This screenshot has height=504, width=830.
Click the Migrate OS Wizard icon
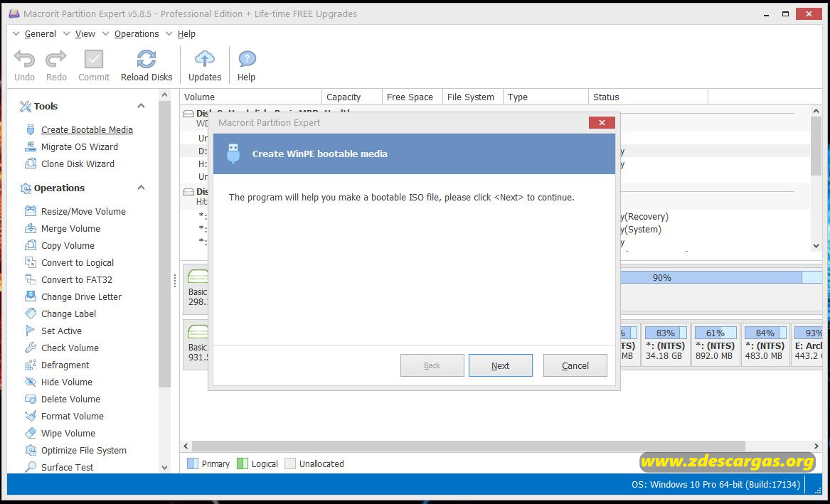(x=31, y=146)
